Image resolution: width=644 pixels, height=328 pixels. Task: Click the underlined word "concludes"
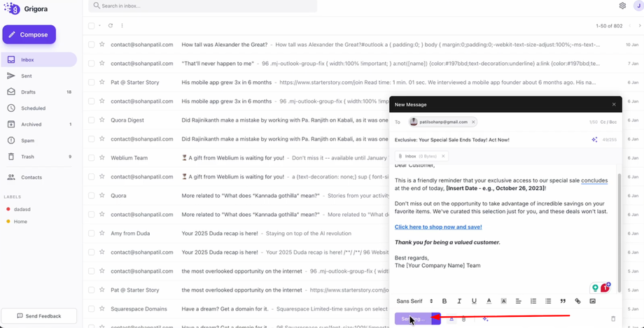pos(594,180)
